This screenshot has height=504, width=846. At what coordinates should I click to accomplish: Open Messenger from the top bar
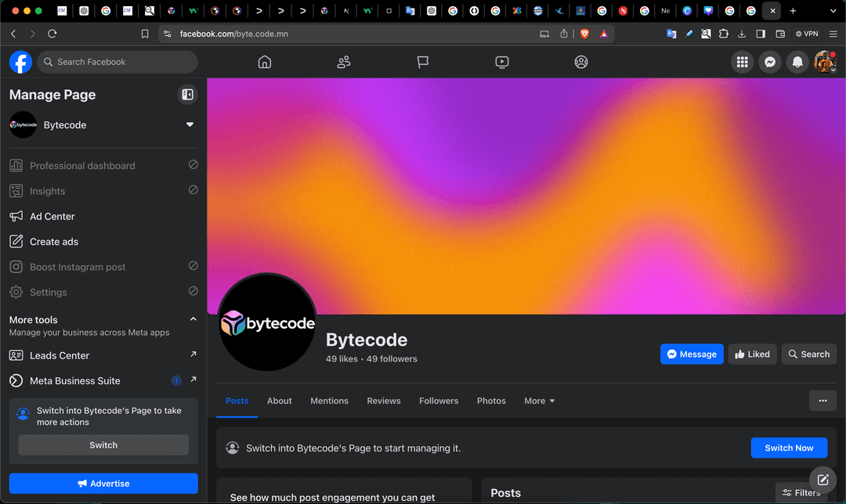point(770,62)
